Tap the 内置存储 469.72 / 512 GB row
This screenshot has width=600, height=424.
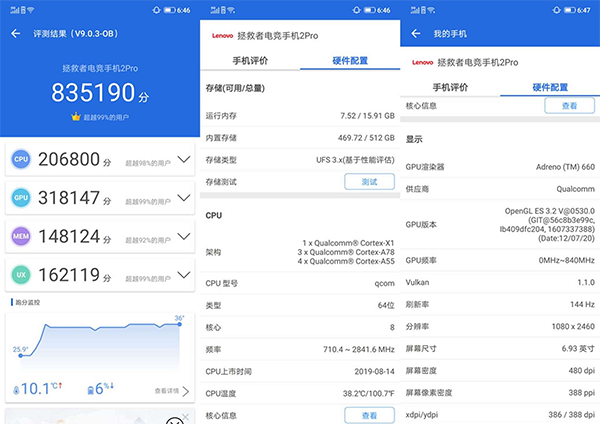(300, 138)
